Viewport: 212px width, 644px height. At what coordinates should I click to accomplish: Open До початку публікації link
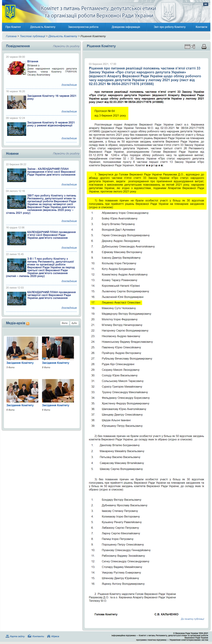click(192, 619)
